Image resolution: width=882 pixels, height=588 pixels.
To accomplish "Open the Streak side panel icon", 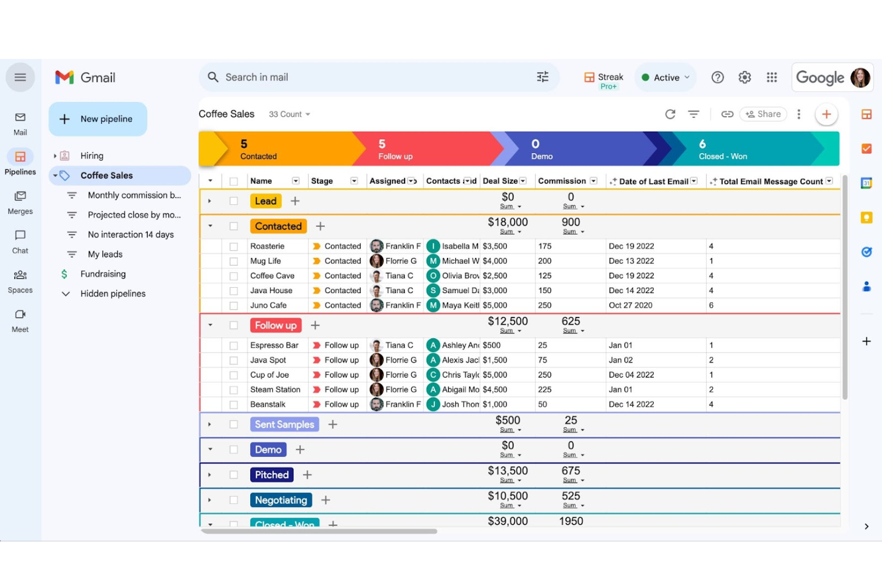I will pos(867,114).
